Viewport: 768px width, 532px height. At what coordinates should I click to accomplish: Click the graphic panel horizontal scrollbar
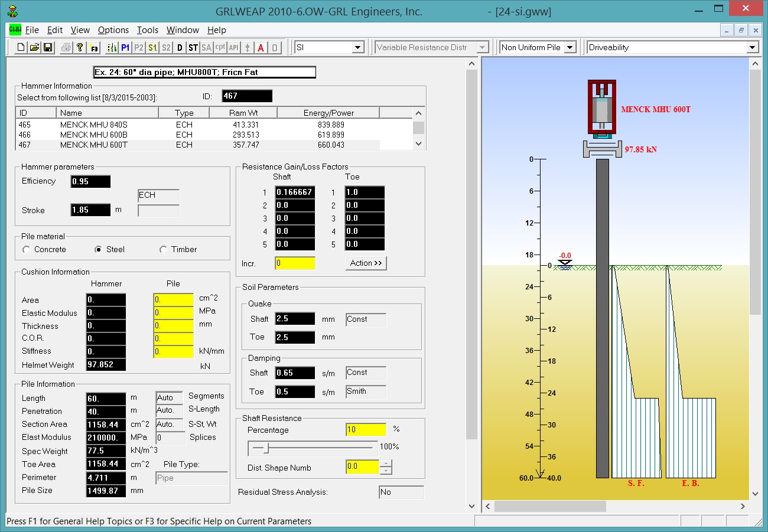pos(614,506)
